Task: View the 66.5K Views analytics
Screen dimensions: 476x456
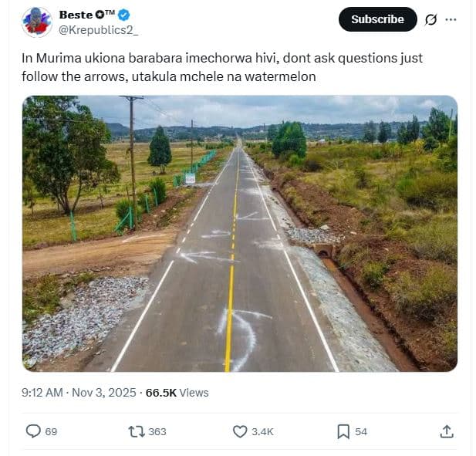Action: [x=177, y=393]
